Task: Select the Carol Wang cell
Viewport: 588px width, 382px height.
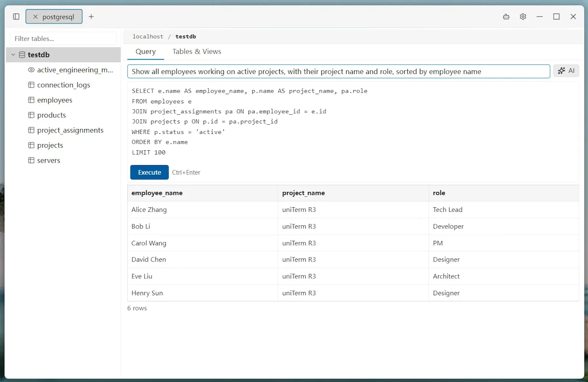Action: 202,243
